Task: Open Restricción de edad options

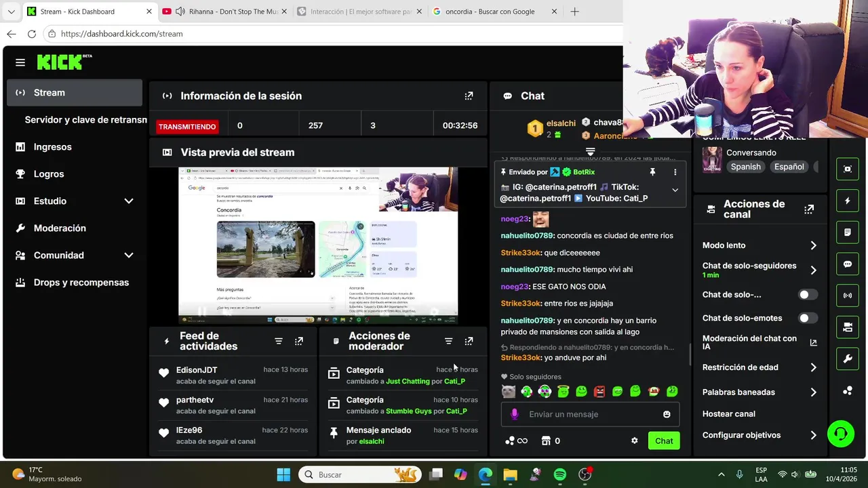Action: tap(759, 367)
